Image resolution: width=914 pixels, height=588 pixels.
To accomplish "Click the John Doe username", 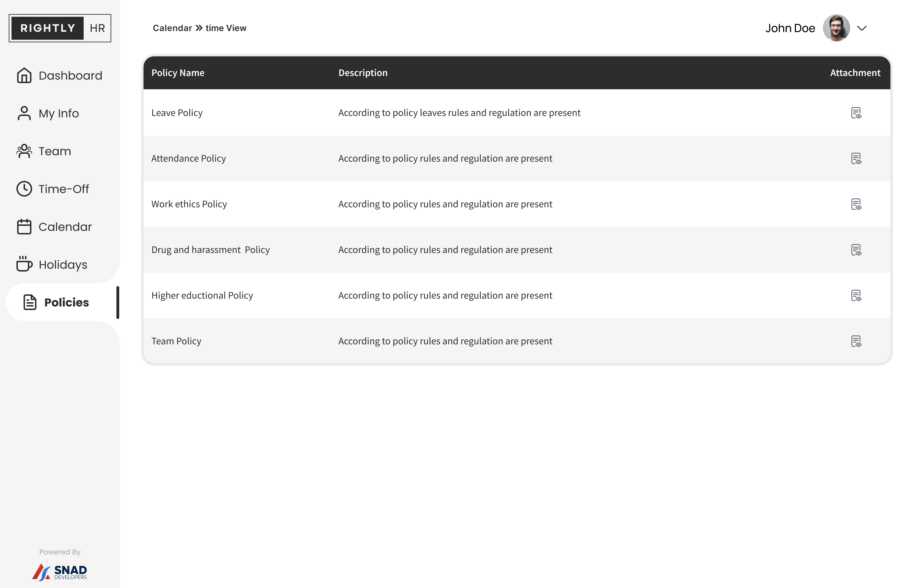I will pyautogui.click(x=790, y=28).
